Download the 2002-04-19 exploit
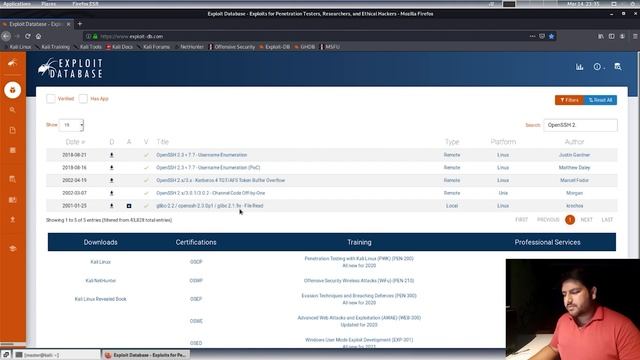The width and height of the screenshot is (640, 360). (x=111, y=180)
